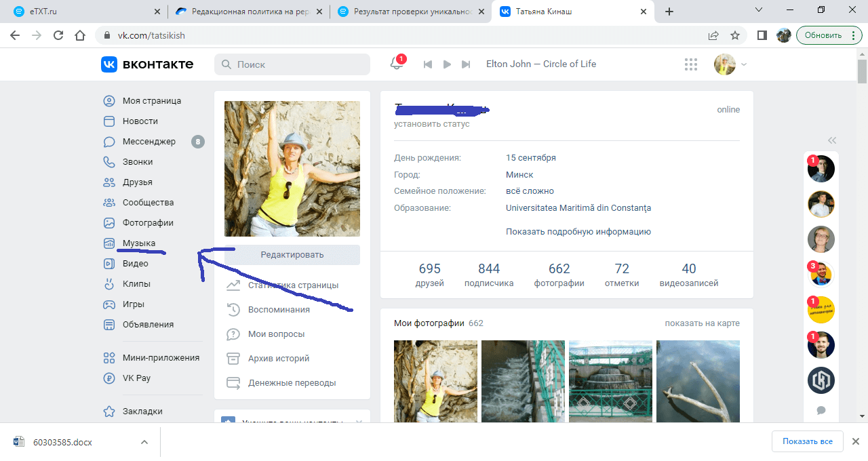Image resolution: width=868 pixels, height=461 pixels.
Task: Open the downloaded 60303585.docx file
Action: click(x=62, y=442)
